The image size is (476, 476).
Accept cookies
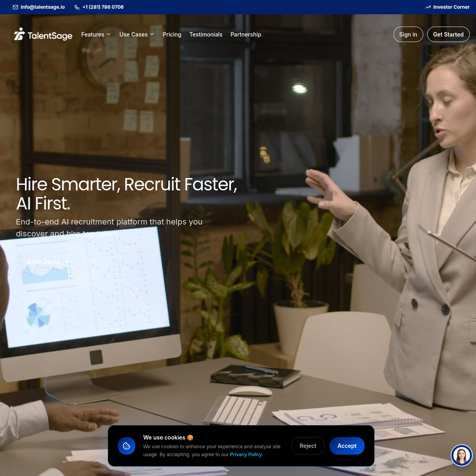pos(347,446)
